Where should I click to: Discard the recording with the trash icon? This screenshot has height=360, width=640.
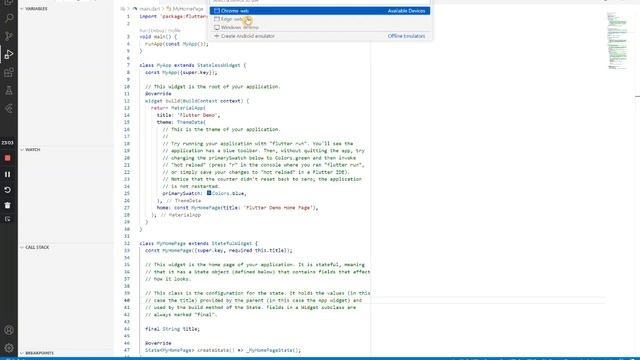7,205
